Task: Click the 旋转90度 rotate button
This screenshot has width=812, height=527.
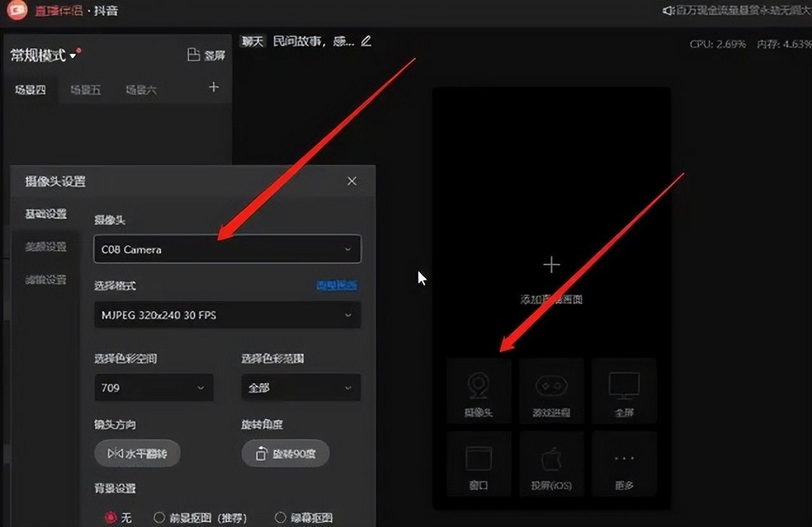Action: pos(285,453)
